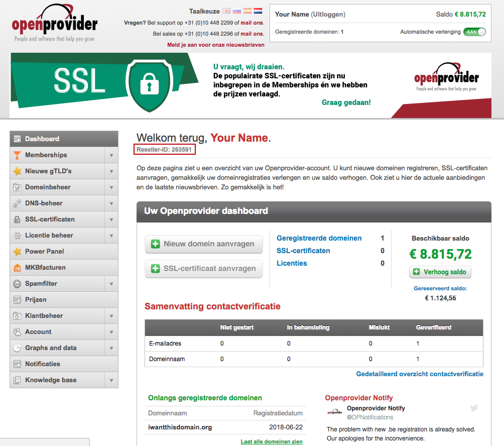Click the E-mailadres row label
Viewport: 504px width, 446px height.
[165, 344]
